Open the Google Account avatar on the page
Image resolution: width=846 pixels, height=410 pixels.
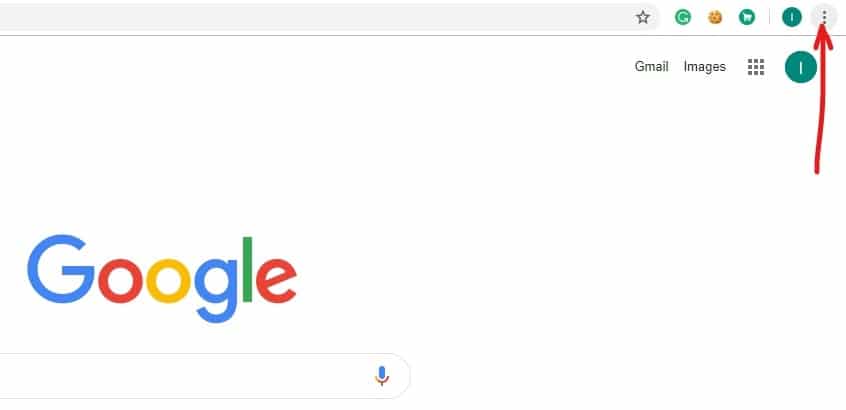tap(801, 67)
